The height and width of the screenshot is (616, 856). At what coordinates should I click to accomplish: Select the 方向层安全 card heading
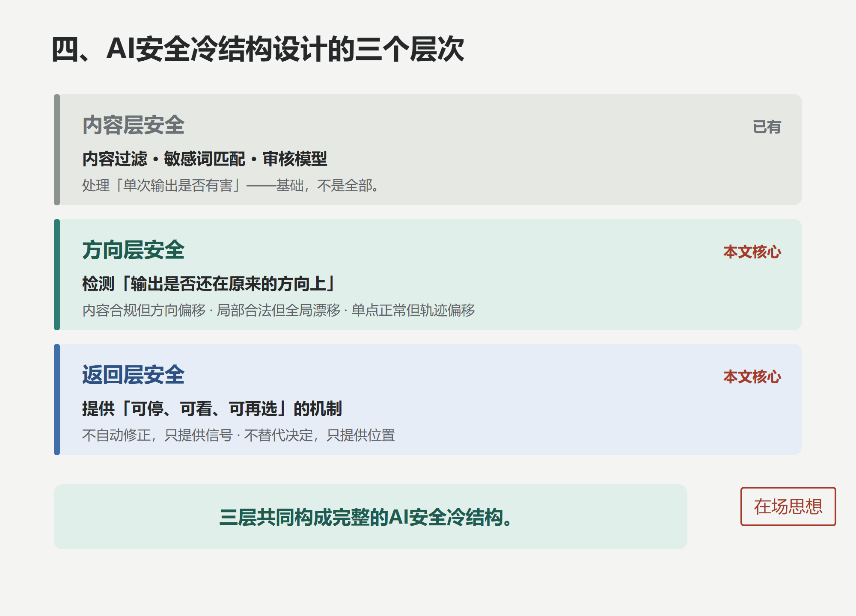[x=133, y=250]
